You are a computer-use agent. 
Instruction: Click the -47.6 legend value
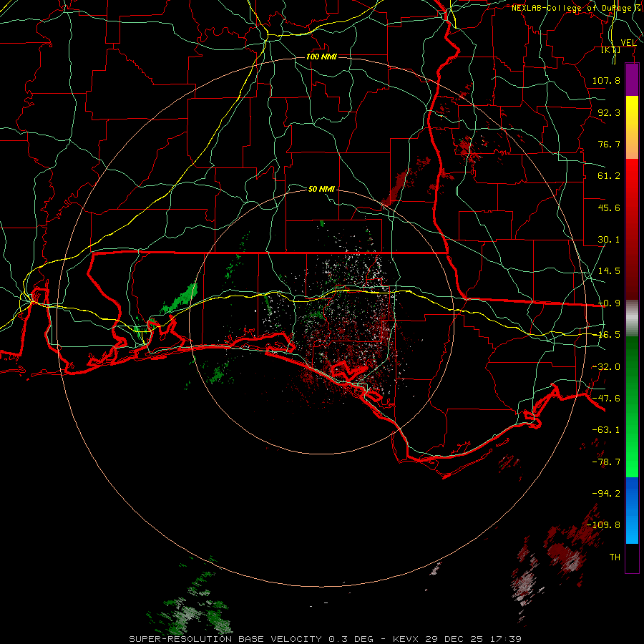[606, 399]
